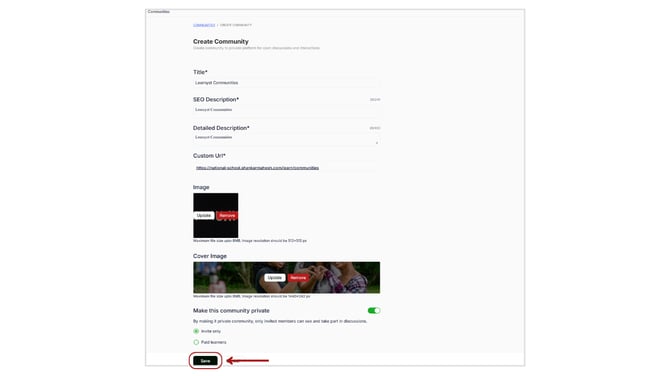Open the Communities breadcrumb link

[204, 25]
